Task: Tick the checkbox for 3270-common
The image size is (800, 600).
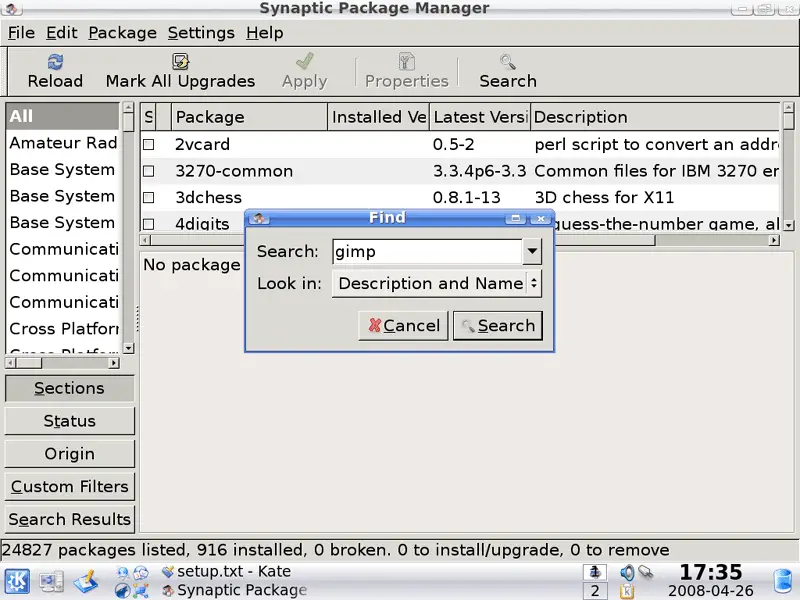Action: pyautogui.click(x=148, y=171)
